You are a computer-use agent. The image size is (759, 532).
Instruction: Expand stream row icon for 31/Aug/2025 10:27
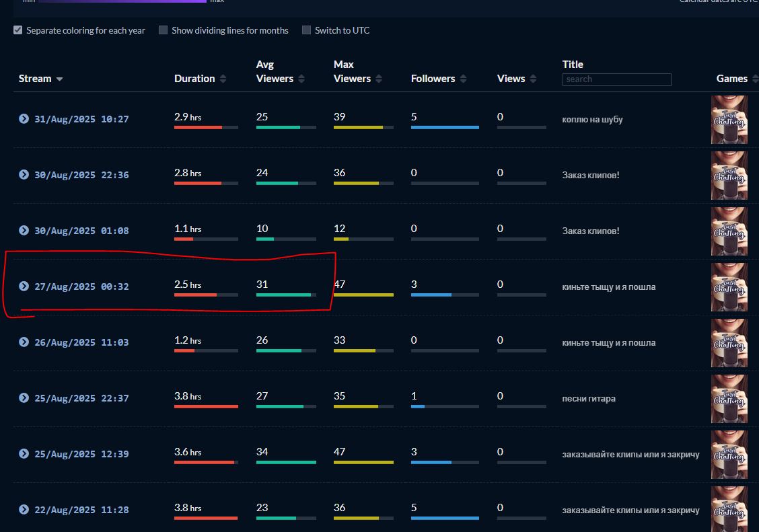tap(24, 118)
